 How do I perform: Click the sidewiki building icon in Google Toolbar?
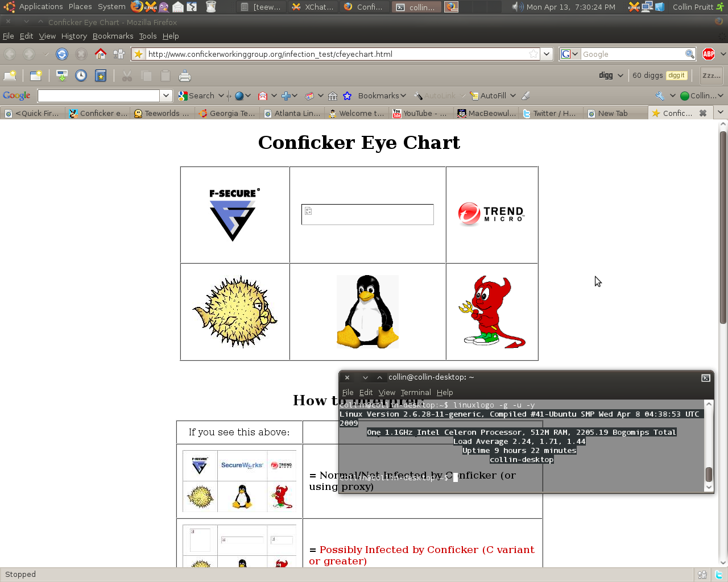[x=333, y=95]
